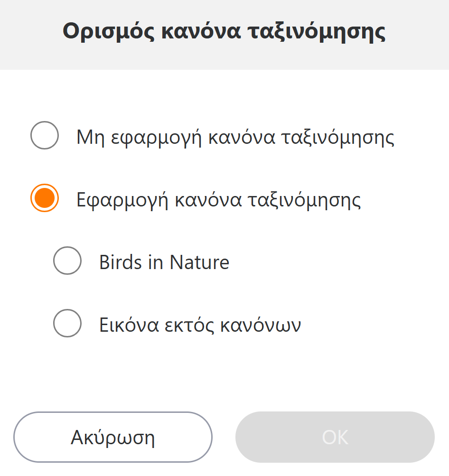The height and width of the screenshot is (476, 449).
Task: Click the orange selected radio circle
Action: [45, 198]
